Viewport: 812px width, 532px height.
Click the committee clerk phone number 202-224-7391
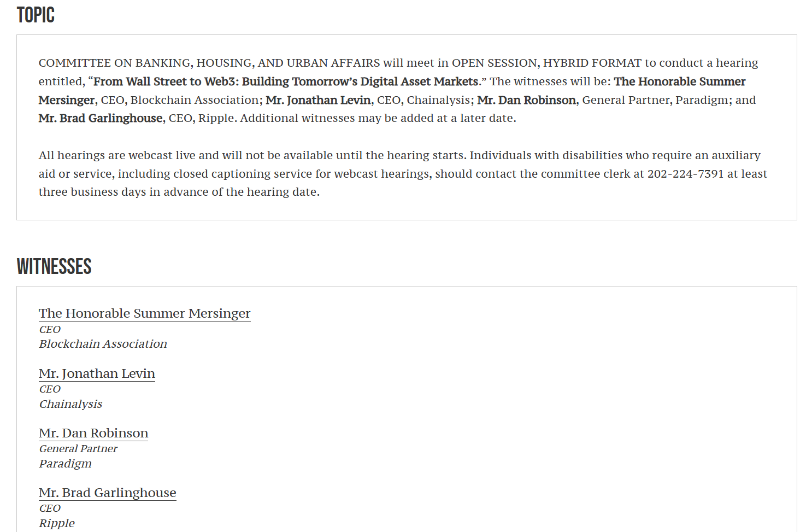point(685,174)
